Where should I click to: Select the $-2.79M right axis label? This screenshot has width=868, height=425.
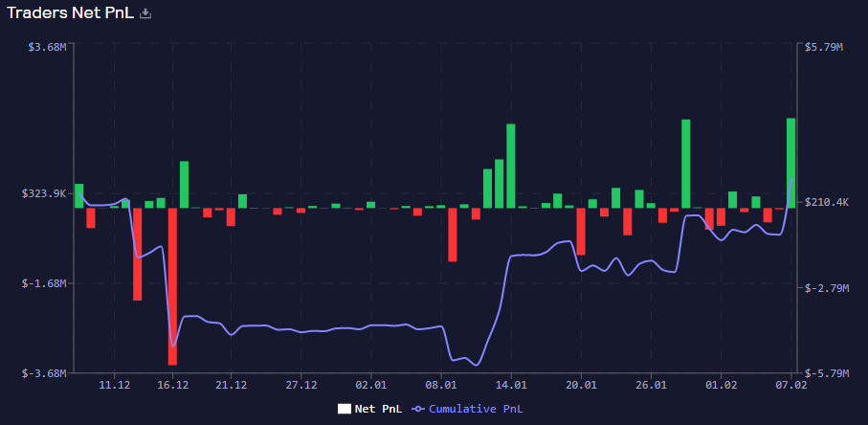click(x=827, y=288)
